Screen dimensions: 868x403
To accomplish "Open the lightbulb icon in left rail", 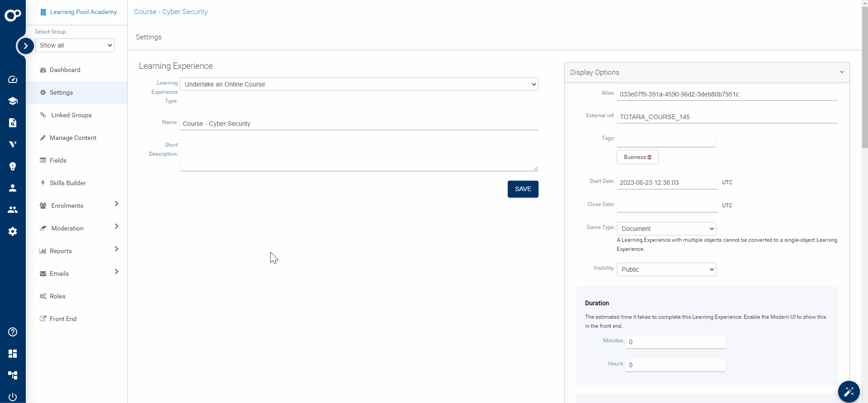I will (x=13, y=166).
